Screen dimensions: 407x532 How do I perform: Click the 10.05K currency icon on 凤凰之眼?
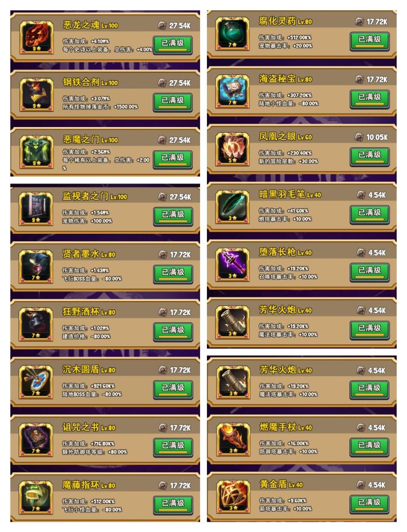tap(360, 137)
